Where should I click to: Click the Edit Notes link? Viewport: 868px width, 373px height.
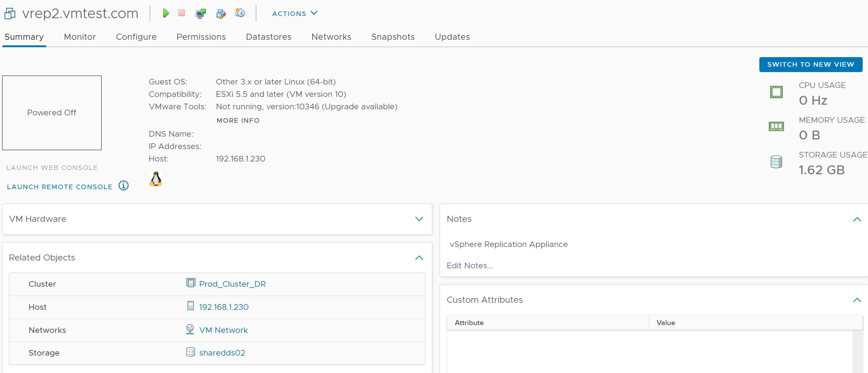470,265
